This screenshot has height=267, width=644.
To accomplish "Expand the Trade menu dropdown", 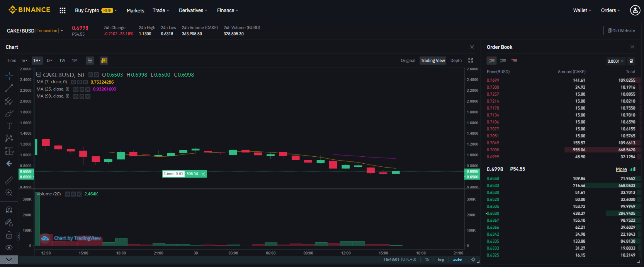I will point(161,10).
